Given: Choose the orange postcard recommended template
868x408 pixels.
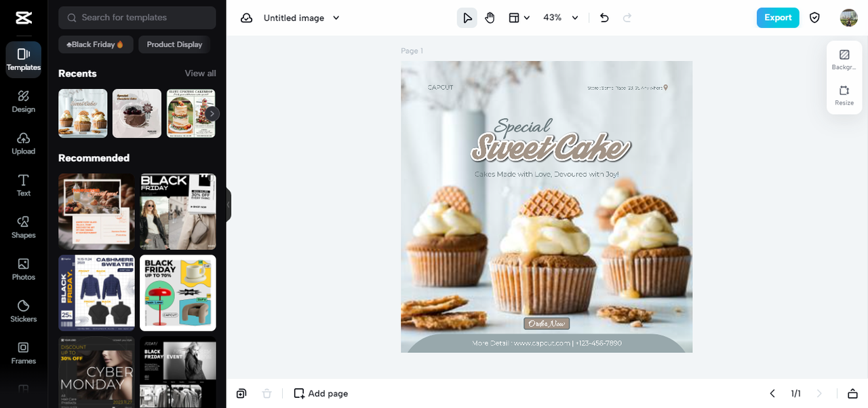Looking at the screenshot, I should [96, 211].
